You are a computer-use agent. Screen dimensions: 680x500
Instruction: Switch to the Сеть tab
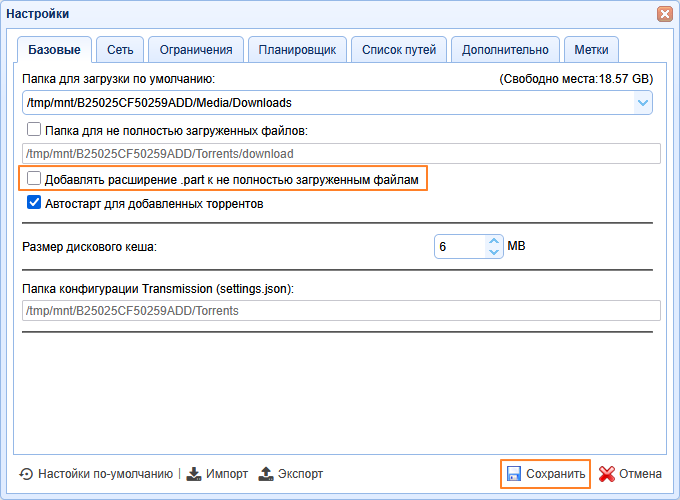(120, 49)
